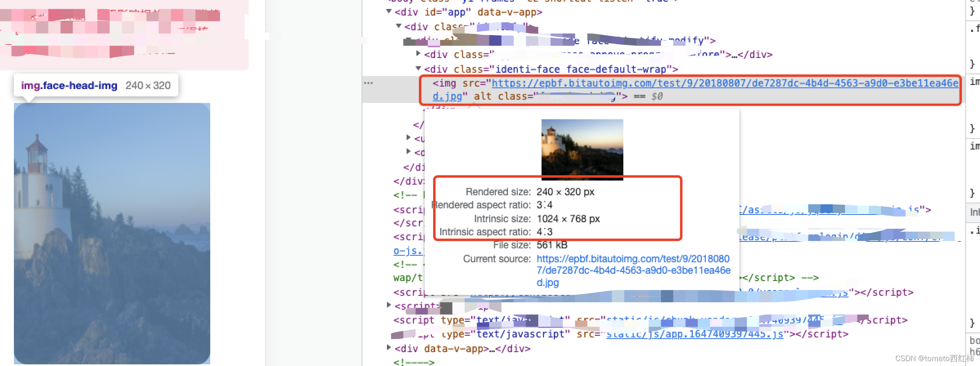Select the File size 561 kB value
This screenshot has width=980, height=366.
click(552, 245)
